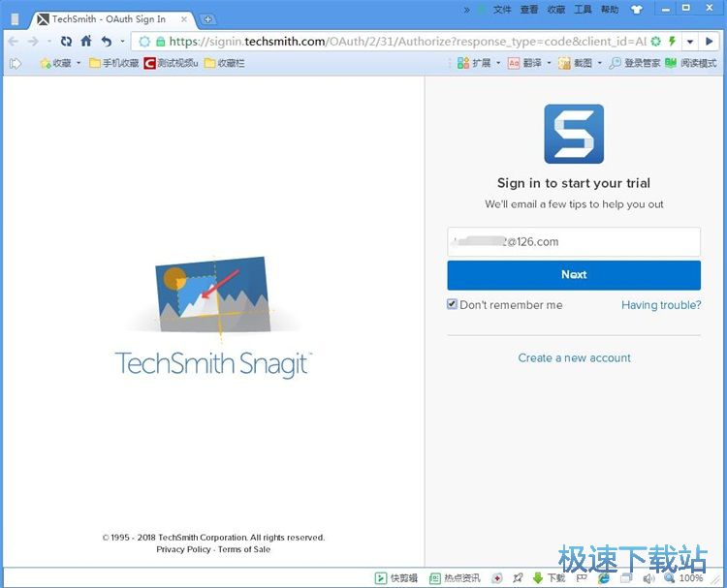Screen dimensions: 727x588
Task: Click the IE browser-engine icon in status bar
Action: click(604, 577)
